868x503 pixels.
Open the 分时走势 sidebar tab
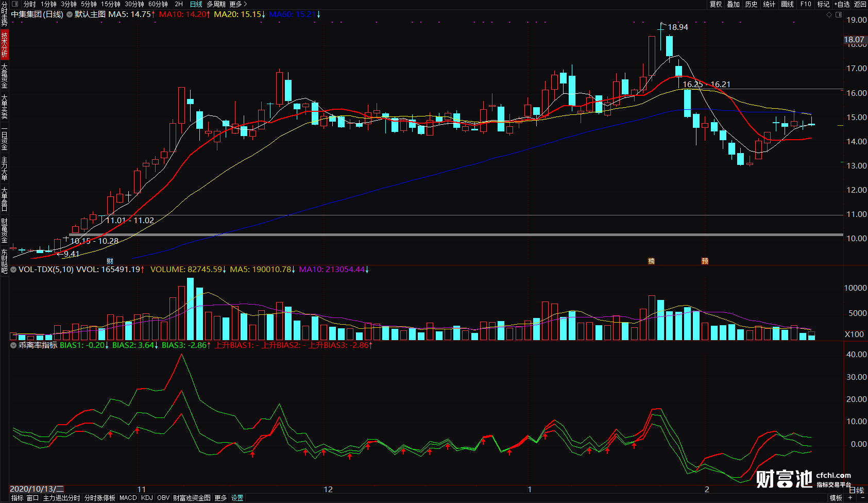coord(4,14)
